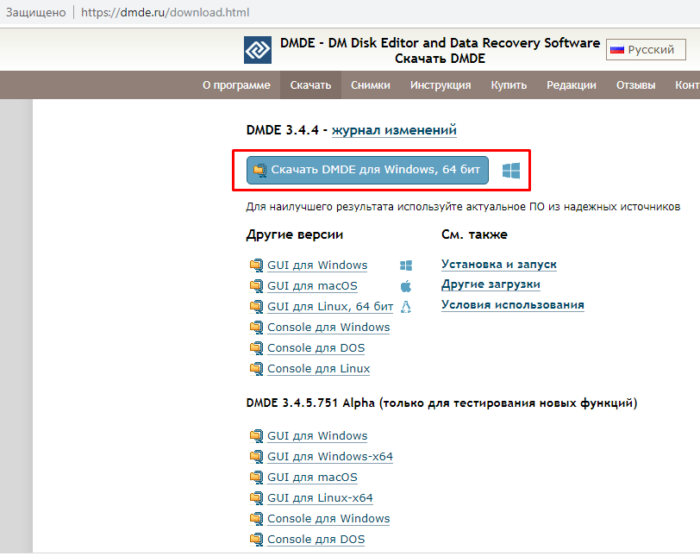Click the Linux penguin icon beside 64 бит
The width and height of the screenshot is (700, 556).
406,307
